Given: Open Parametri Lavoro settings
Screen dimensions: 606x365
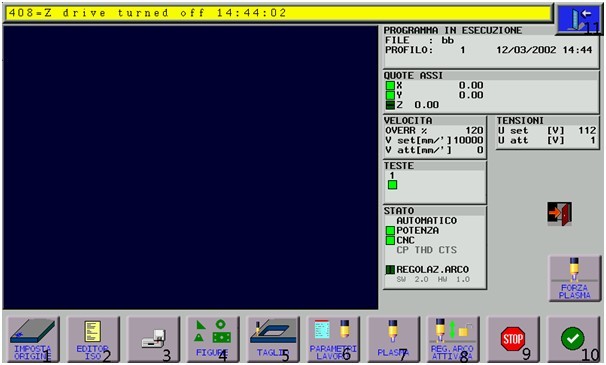Looking at the screenshot, I should 333,339.
